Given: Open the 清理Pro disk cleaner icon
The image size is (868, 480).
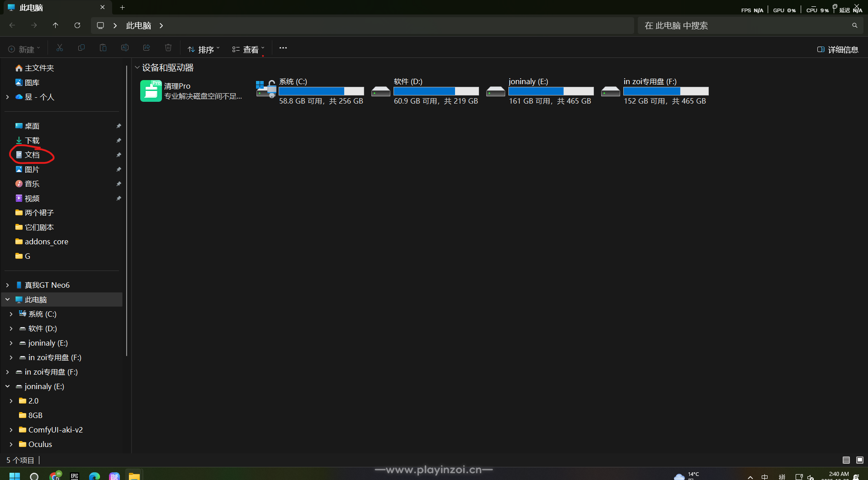Looking at the screenshot, I should click(x=151, y=91).
